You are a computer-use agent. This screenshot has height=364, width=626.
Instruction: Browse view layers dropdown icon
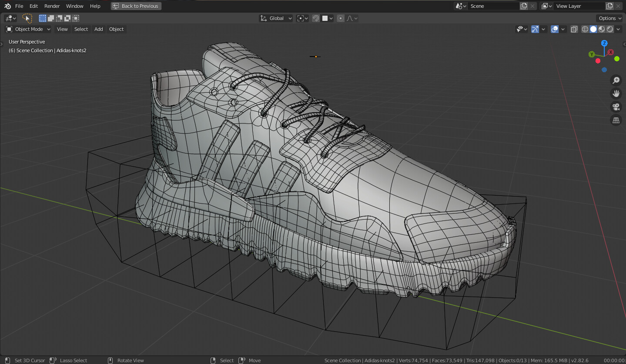pyautogui.click(x=547, y=6)
